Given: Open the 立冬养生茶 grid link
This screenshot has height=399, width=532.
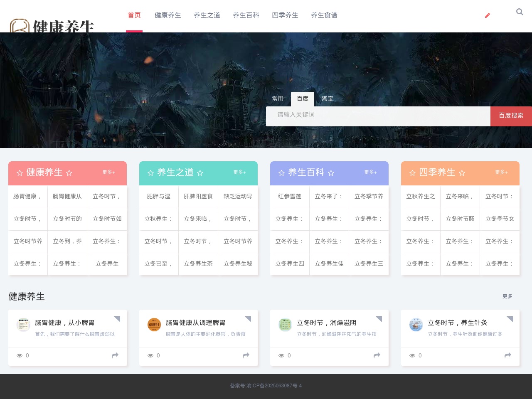Looking at the screenshot, I should coord(198,264).
